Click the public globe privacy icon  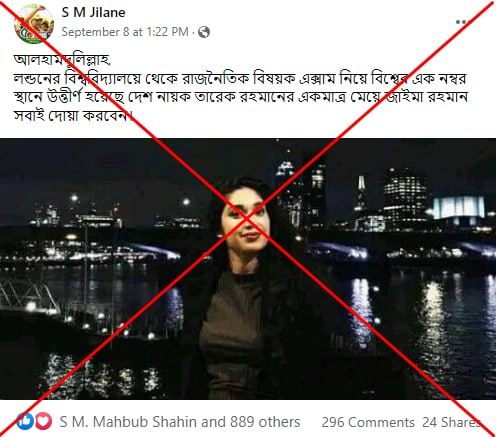click(204, 32)
